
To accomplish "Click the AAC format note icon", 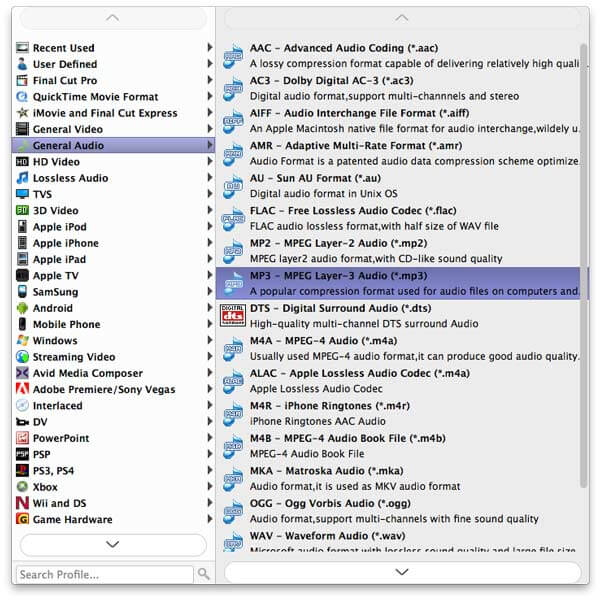I will pos(233,56).
